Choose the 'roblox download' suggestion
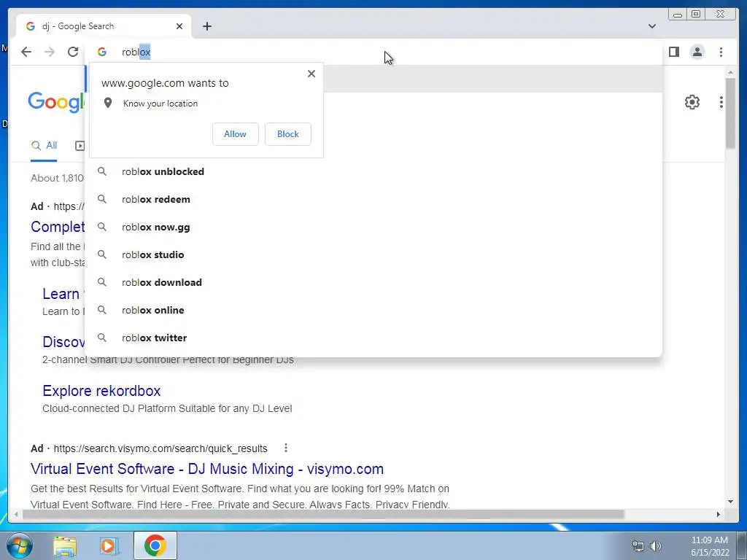This screenshot has width=747, height=560. tap(373, 282)
